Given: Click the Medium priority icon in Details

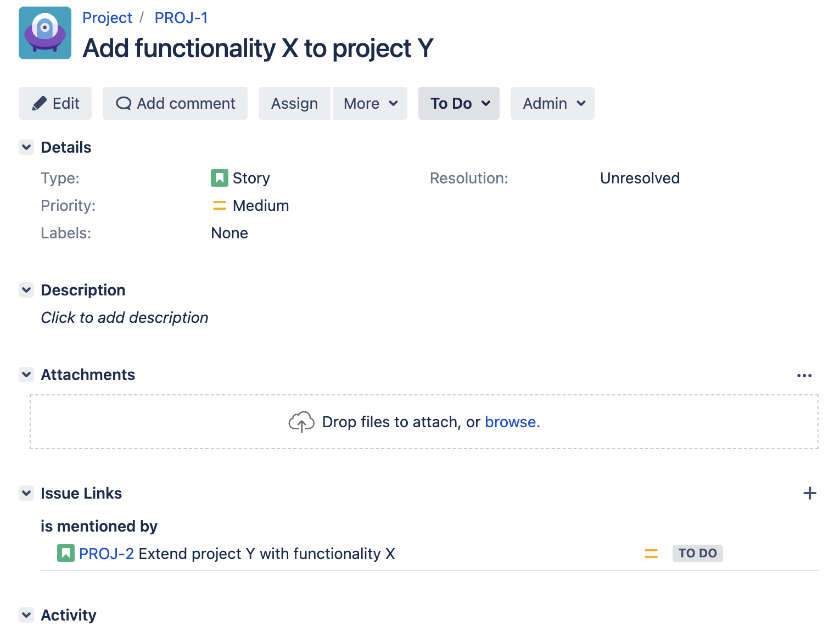Looking at the screenshot, I should click(x=219, y=206).
